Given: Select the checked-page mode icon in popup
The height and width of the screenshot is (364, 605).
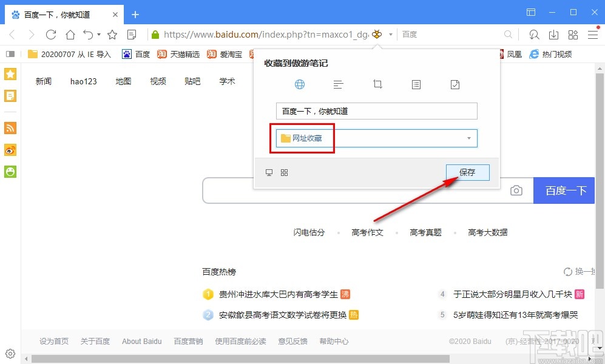Looking at the screenshot, I should click(455, 84).
